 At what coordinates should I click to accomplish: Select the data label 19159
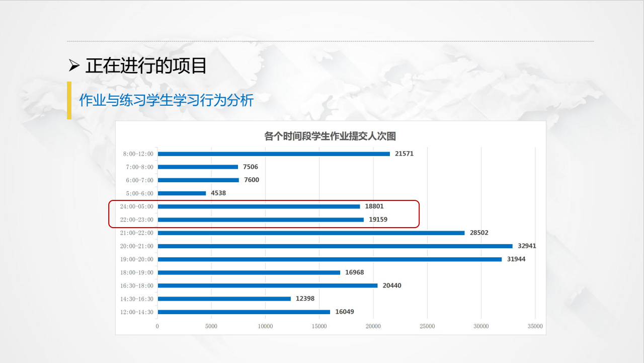click(x=378, y=220)
